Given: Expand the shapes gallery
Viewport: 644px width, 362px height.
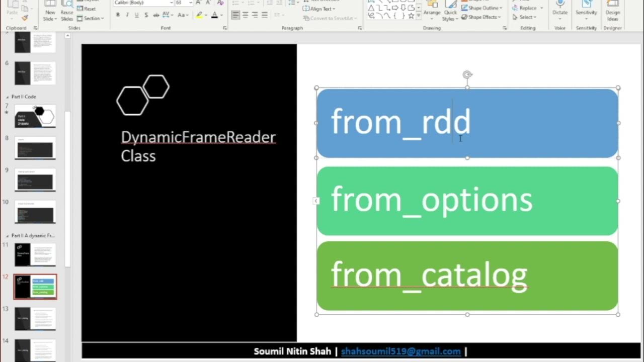Looking at the screenshot, I should (x=419, y=16).
